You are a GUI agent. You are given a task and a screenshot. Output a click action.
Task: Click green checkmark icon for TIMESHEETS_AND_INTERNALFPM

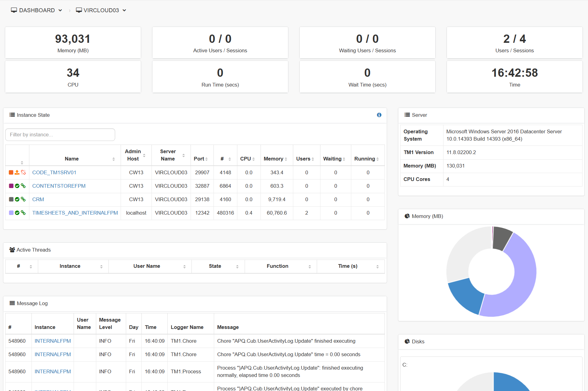17,213
